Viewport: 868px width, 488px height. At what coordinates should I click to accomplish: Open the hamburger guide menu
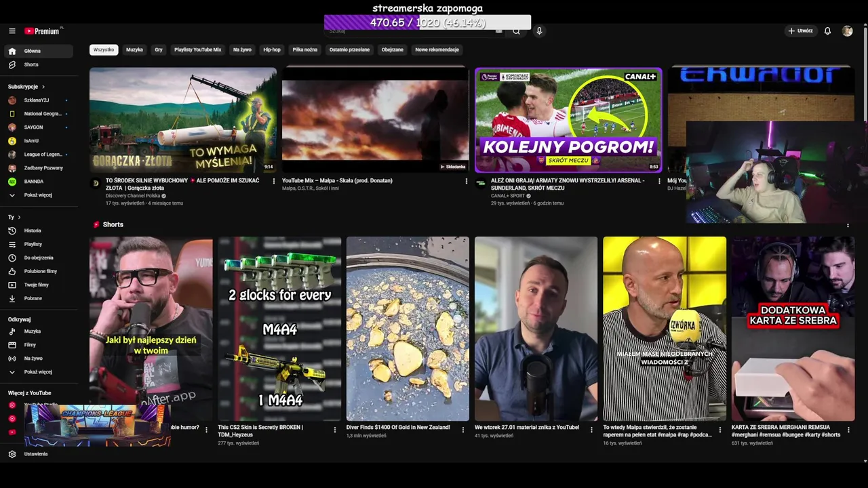(12, 31)
